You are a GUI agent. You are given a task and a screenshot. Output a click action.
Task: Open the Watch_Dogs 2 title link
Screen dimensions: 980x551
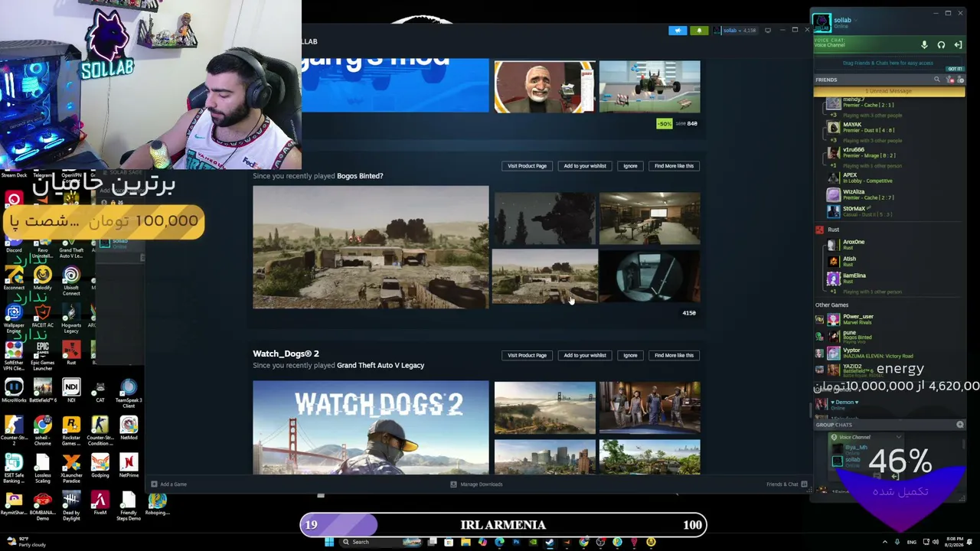[286, 354]
